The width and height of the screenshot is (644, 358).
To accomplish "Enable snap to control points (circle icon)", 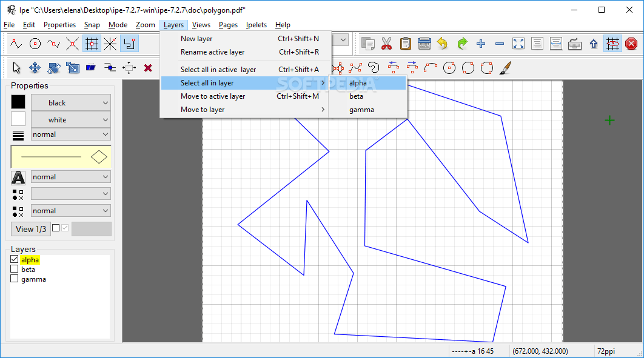I will pyautogui.click(x=35, y=44).
